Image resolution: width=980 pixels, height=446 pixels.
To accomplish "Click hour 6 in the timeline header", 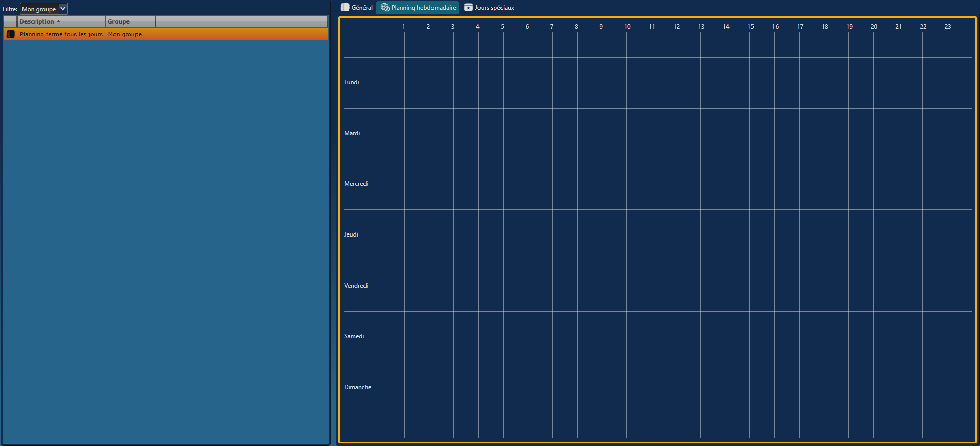I will [x=527, y=27].
